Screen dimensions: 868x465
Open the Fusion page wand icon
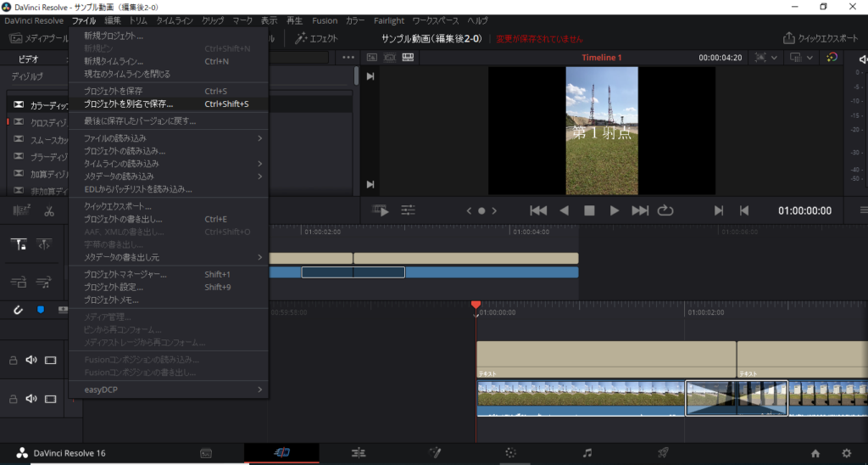pos(435,453)
